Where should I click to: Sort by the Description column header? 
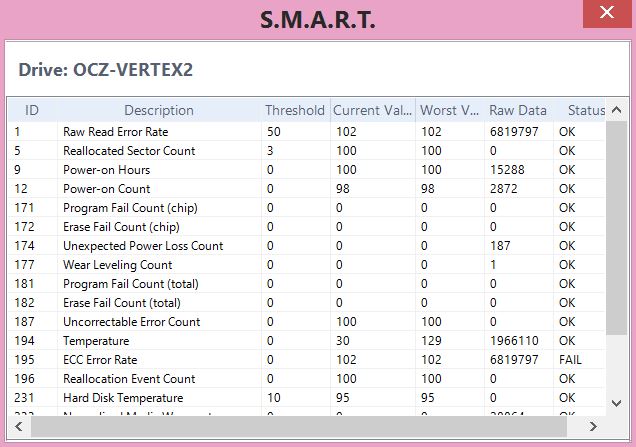159,110
